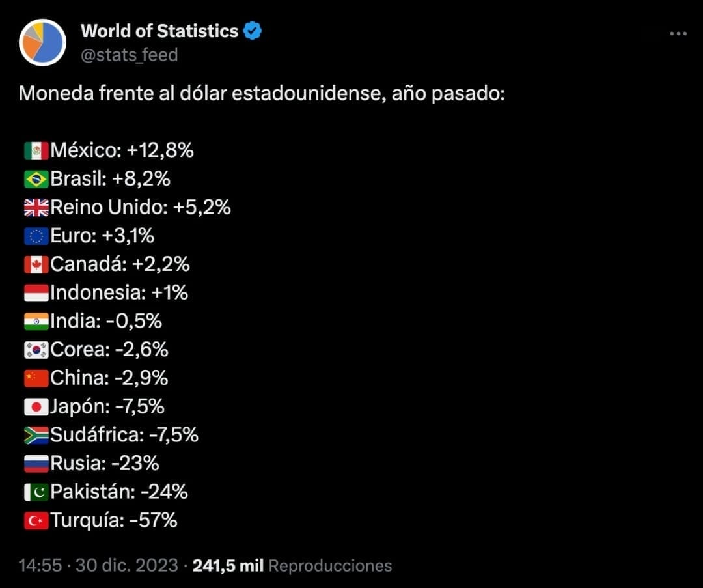Click the Brazil flag emoji
This screenshot has width=703, height=588.
[x=36, y=178]
